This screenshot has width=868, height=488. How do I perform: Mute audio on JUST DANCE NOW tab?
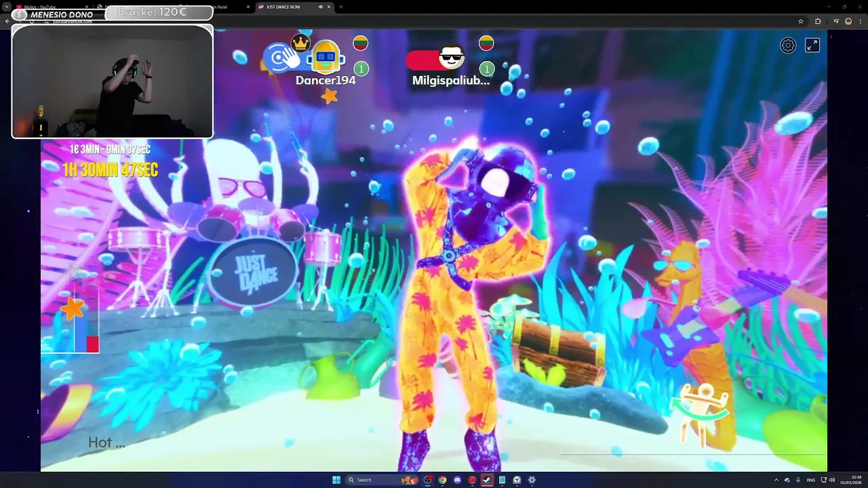tap(320, 7)
